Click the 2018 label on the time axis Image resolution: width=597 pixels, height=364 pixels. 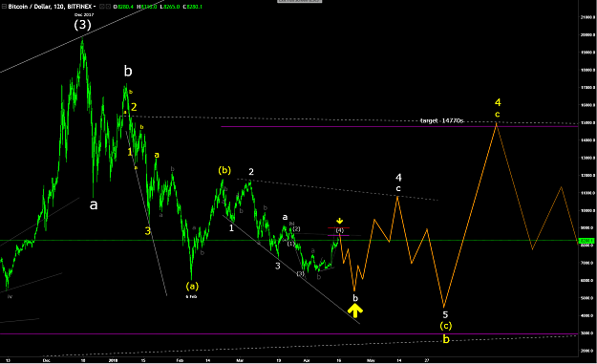(x=113, y=360)
